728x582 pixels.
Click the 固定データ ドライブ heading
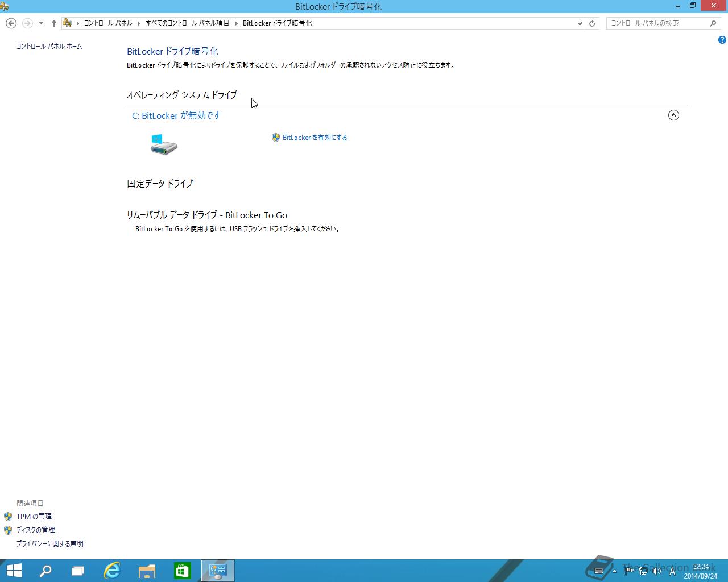[x=160, y=184]
